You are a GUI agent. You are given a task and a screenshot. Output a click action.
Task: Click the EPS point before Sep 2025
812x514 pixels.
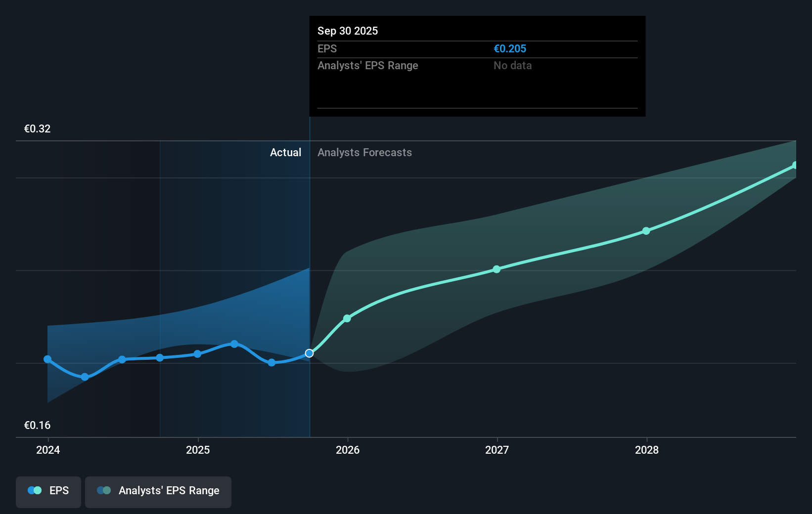271,363
